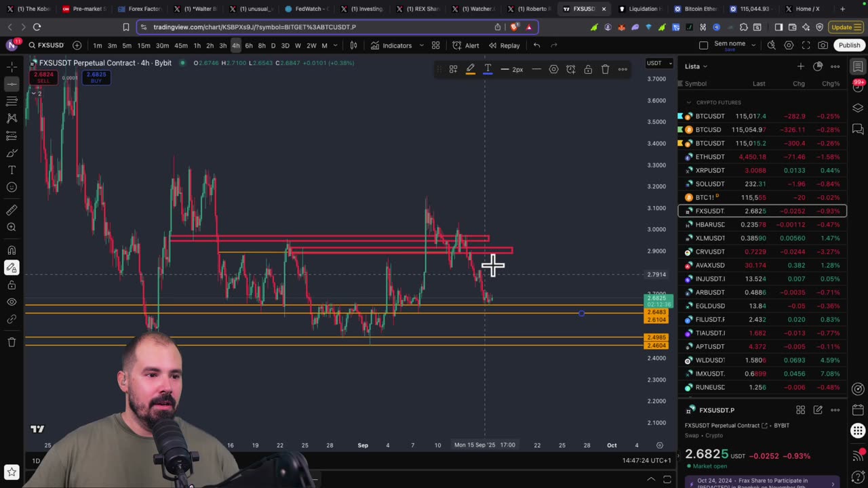Open the FXSUSD symbol search

(x=46, y=45)
